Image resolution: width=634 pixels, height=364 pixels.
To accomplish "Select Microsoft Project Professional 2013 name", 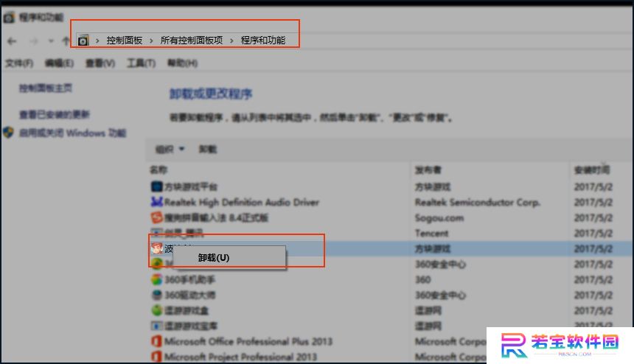I will click(240, 357).
